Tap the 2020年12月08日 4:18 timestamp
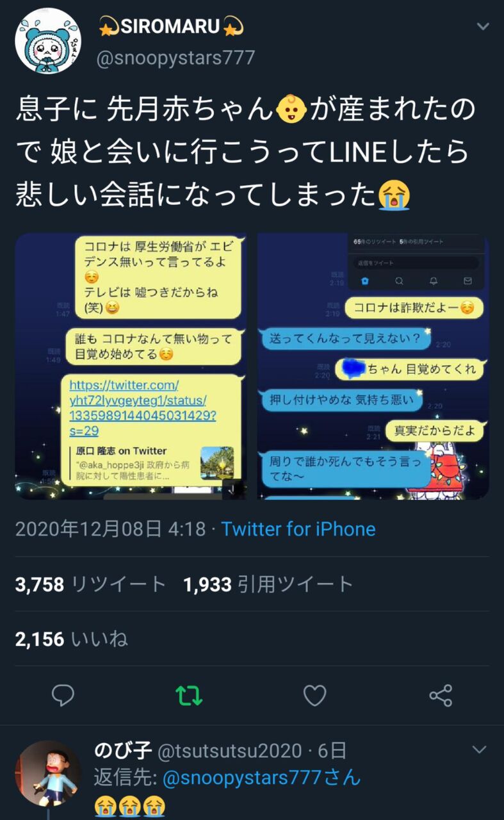The height and width of the screenshot is (820, 504). tap(110, 529)
